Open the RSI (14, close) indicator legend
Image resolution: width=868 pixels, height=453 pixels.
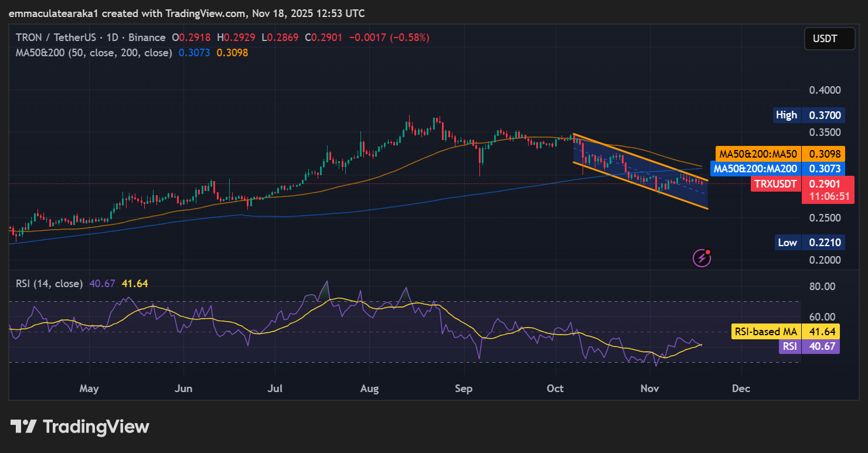pyautogui.click(x=49, y=282)
